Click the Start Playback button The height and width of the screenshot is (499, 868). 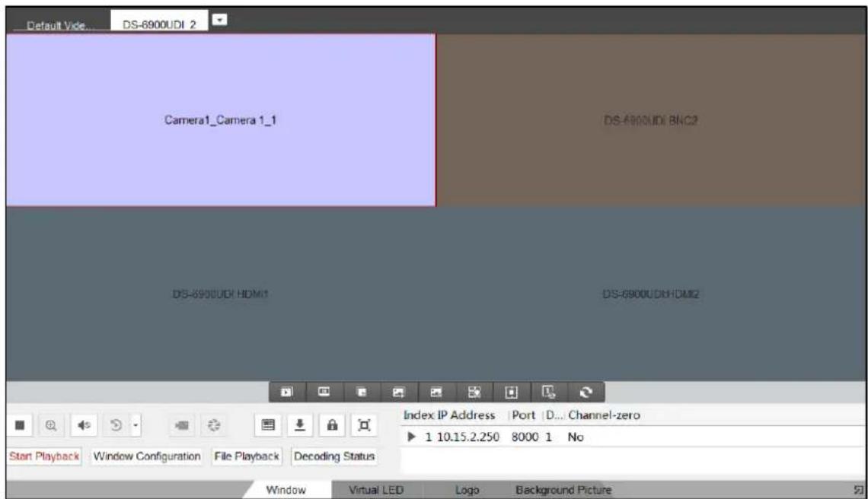click(x=44, y=456)
